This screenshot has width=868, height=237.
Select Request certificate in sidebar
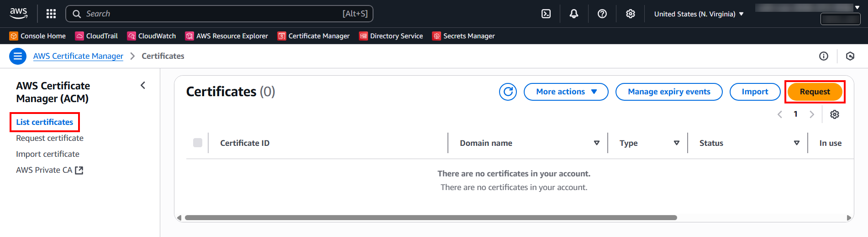pos(50,138)
